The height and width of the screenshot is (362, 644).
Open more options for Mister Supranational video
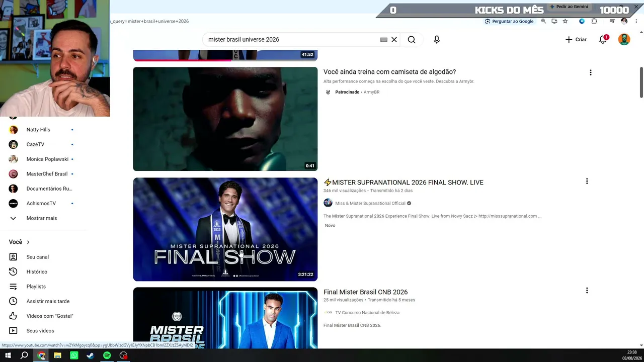point(587,181)
